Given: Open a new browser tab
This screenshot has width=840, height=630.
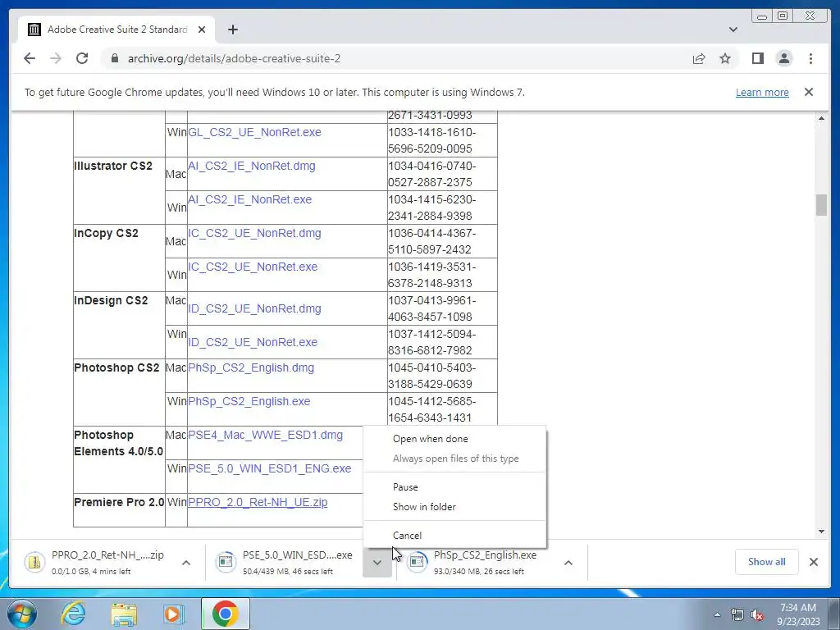Looking at the screenshot, I should point(232,30).
